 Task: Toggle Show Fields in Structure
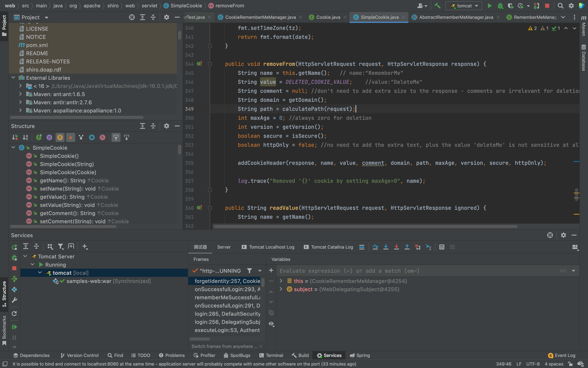60,138
